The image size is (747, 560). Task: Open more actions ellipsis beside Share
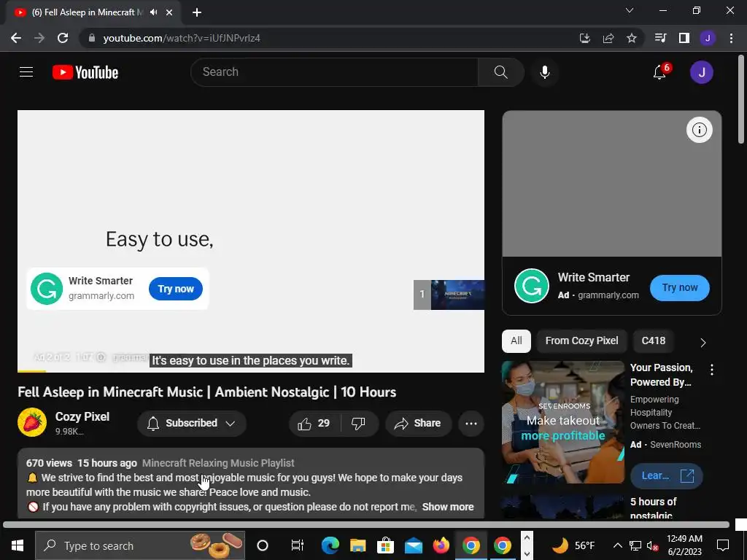(471, 424)
